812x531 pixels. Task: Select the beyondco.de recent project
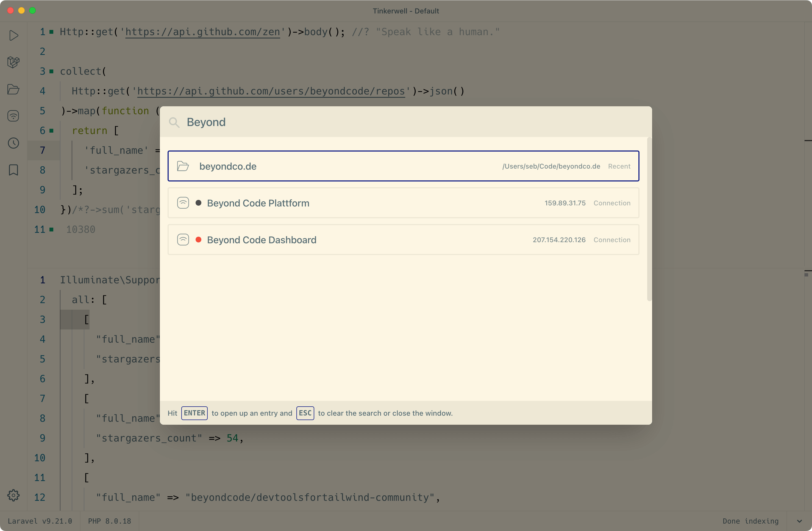point(403,166)
